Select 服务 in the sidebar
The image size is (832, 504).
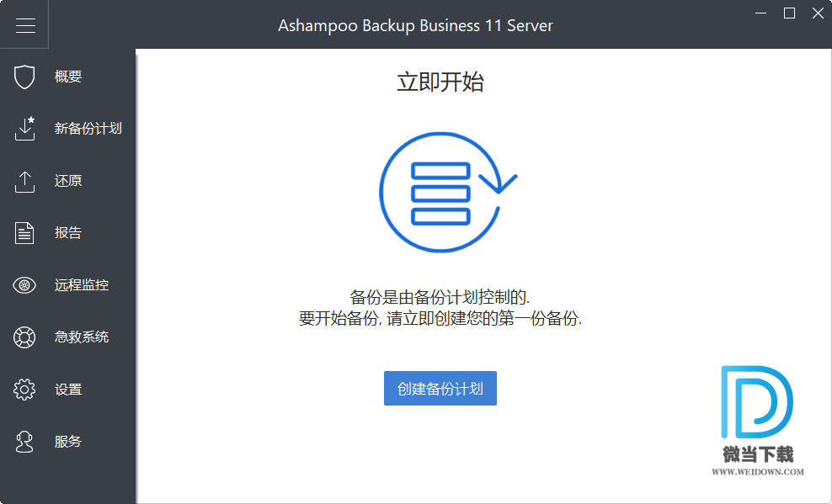click(x=68, y=442)
